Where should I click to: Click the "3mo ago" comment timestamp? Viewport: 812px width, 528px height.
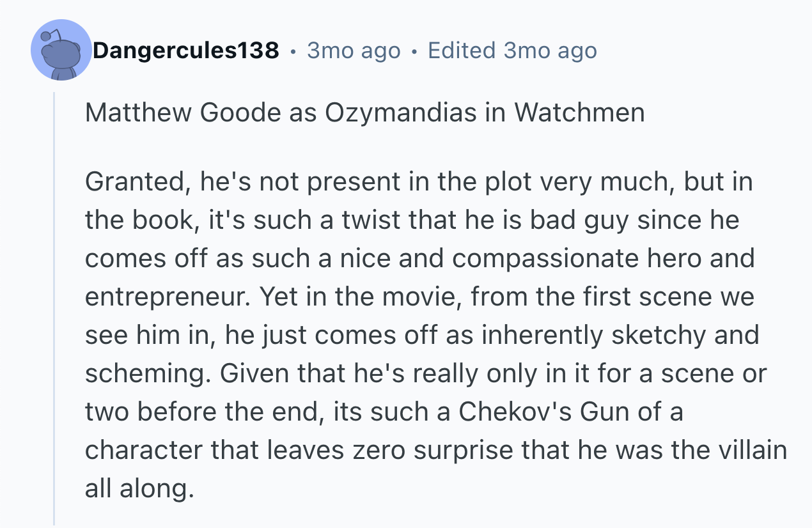coord(354,50)
